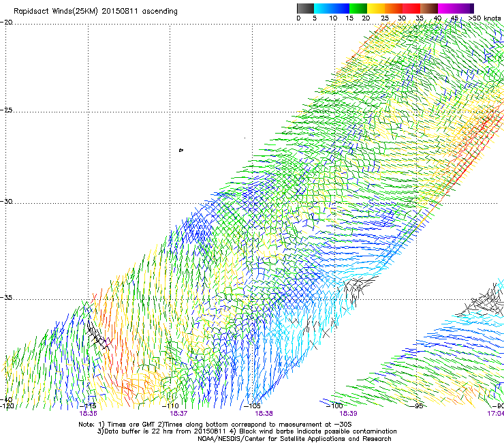The image size is (504, 443).
Task: Click the '-105' longitude axis label
Action: pos(252,406)
